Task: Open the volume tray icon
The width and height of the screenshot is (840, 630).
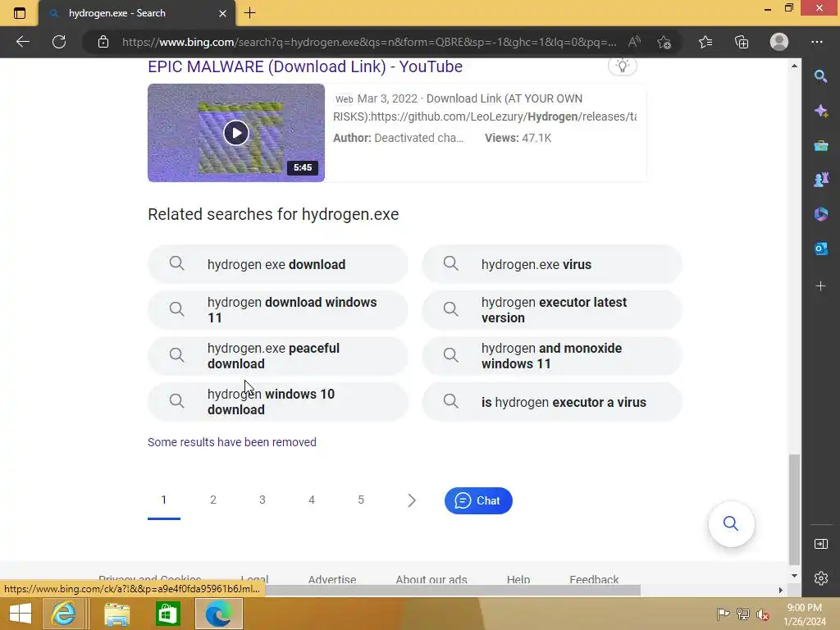Action: coord(763,614)
